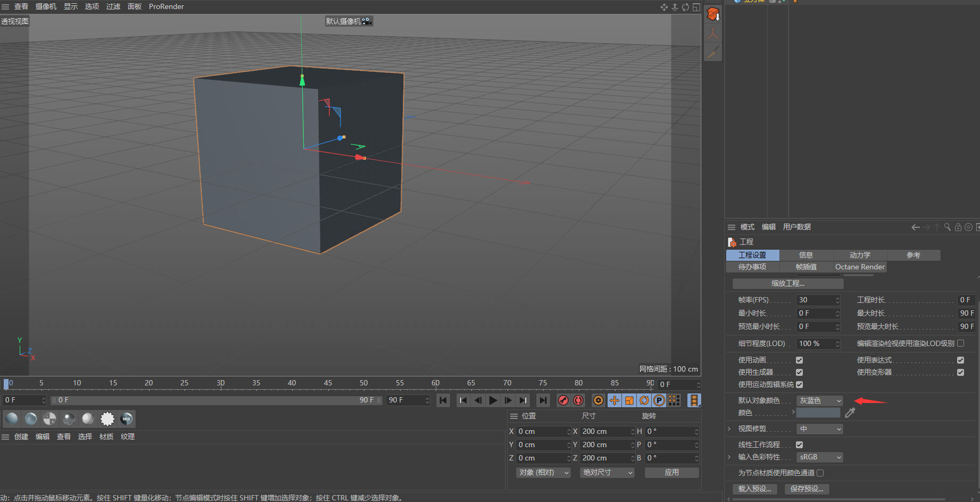Click the eyedropper color picker icon
980x502 pixels.
(x=850, y=413)
